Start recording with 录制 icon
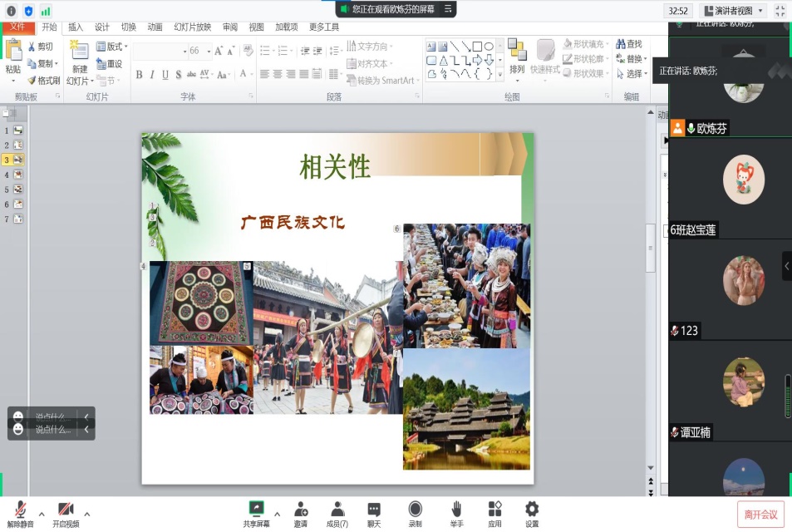Viewport: 792px width, 532px height. coord(415,513)
